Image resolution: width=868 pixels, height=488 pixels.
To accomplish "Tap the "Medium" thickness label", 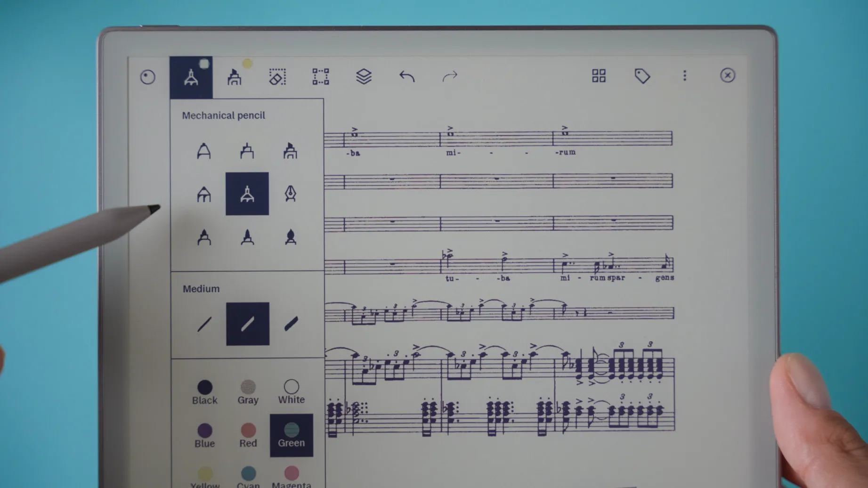I will point(201,289).
